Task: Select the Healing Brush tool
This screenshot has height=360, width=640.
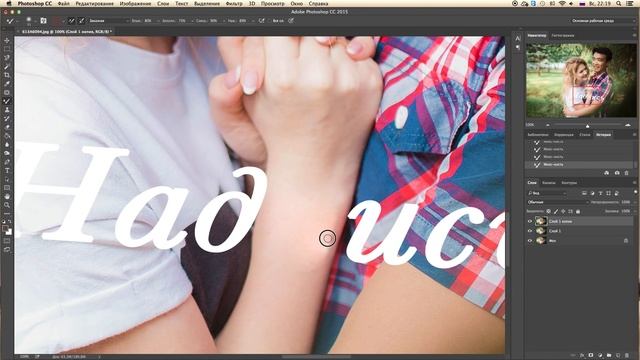Action: 7,92
